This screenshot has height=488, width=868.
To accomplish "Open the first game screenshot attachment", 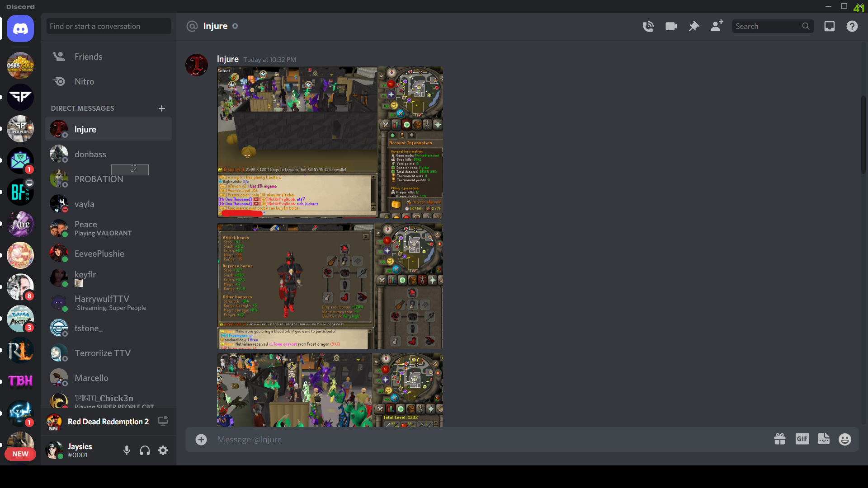I will point(330,142).
